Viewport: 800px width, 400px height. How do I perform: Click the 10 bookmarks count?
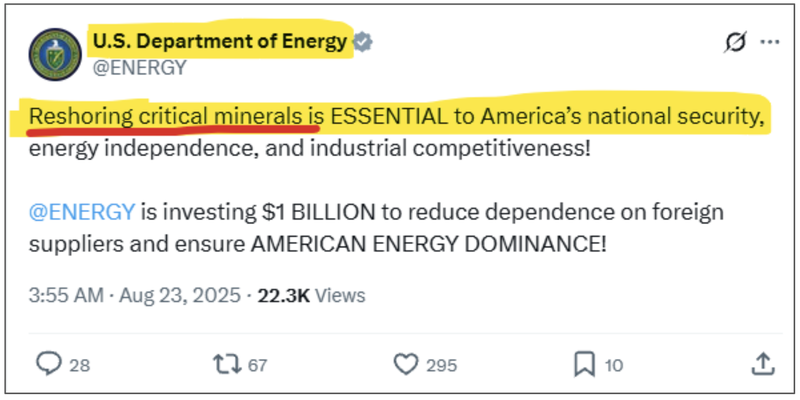point(614,364)
